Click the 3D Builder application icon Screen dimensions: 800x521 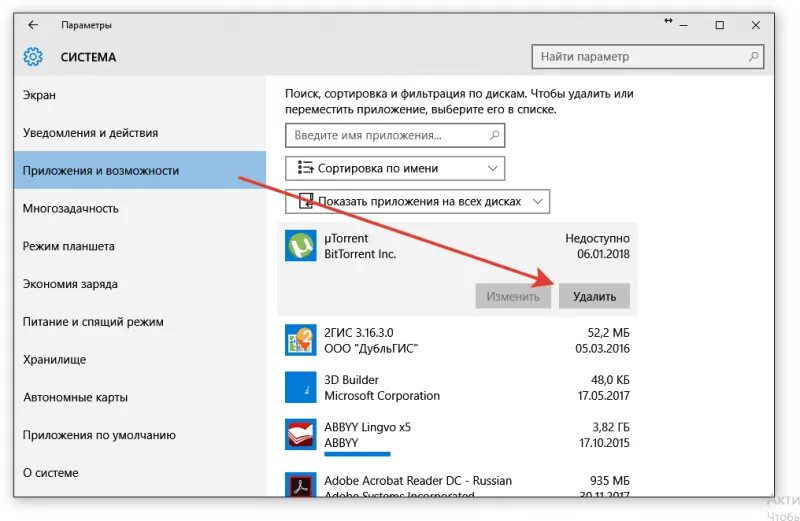tap(301, 387)
